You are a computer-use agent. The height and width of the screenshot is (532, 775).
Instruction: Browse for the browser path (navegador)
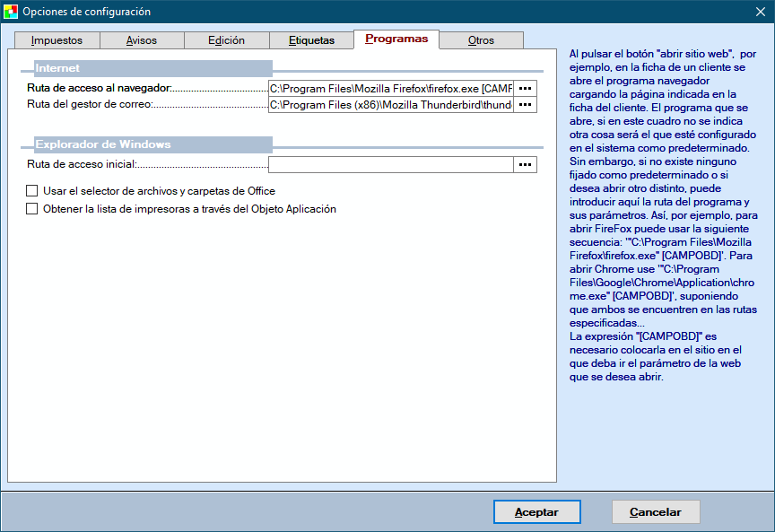525,88
